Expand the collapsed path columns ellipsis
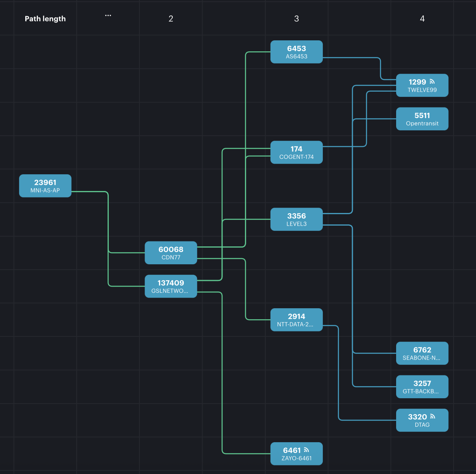Viewport: 476px width, 474px height. click(x=108, y=15)
